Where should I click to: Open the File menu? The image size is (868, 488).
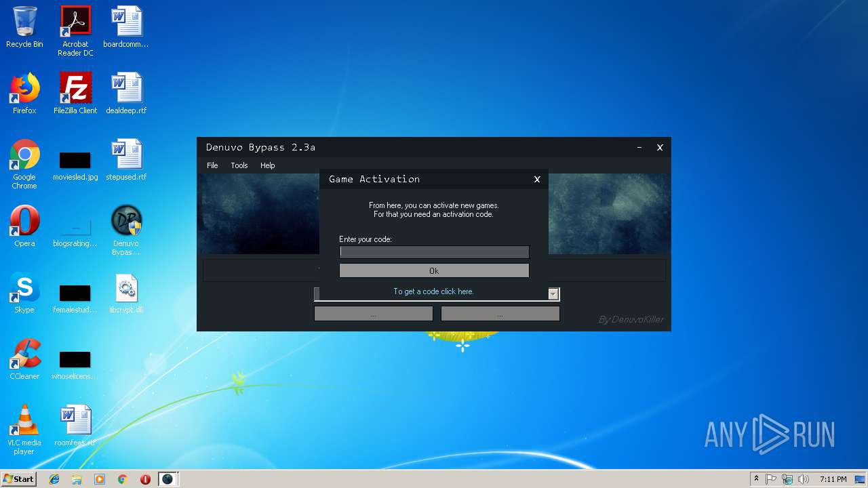pos(212,165)
